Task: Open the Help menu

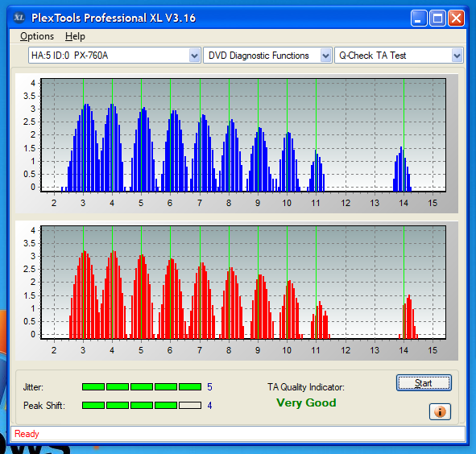Action: (75, 36)
